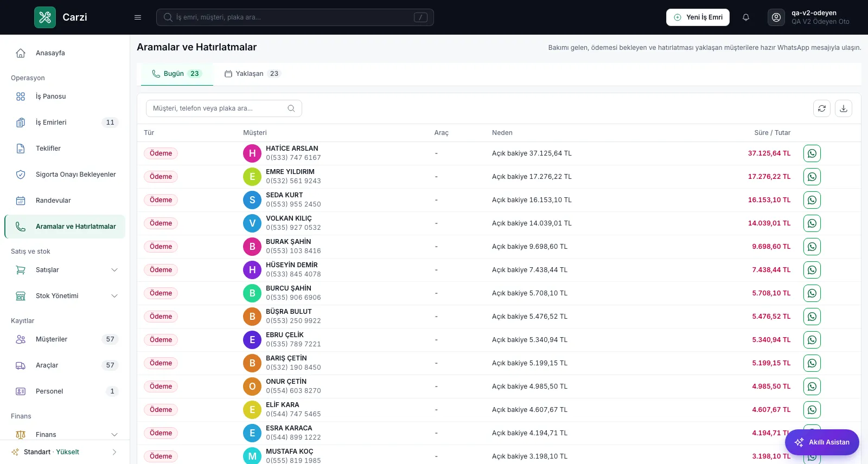Go to Anasayfa

point(65,53)
